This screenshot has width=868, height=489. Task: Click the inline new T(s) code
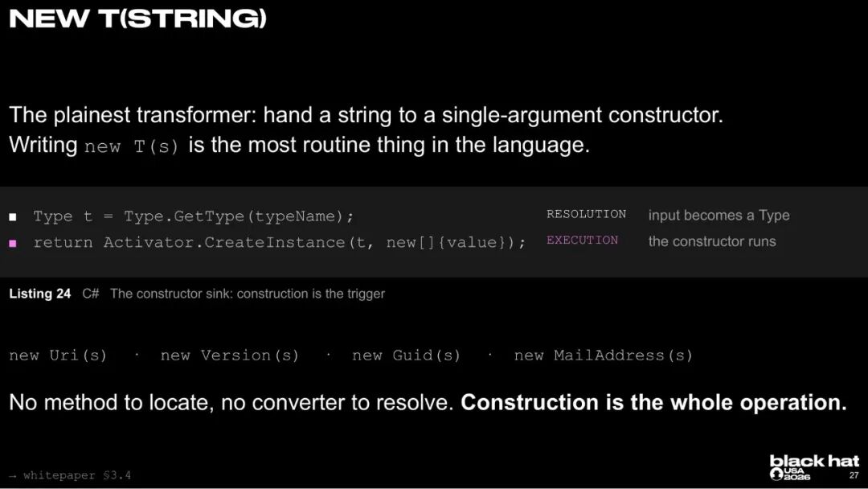[132, 146]
